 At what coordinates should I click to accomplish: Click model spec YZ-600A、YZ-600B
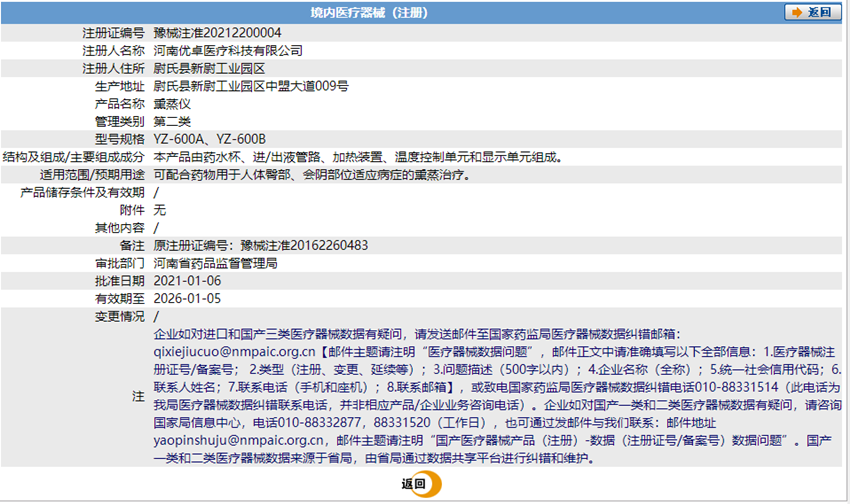[x=209, y=139]
